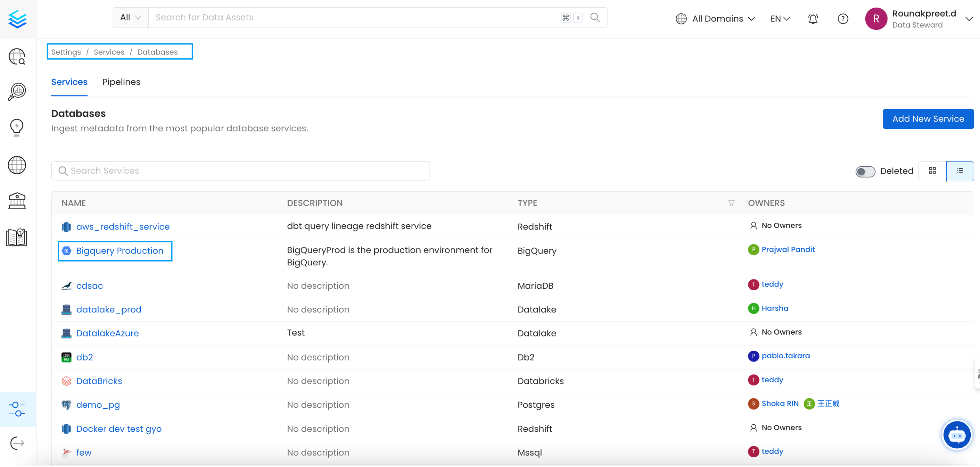
Task: Open the OpenMetadata logo home
Action: click(18, 19)
